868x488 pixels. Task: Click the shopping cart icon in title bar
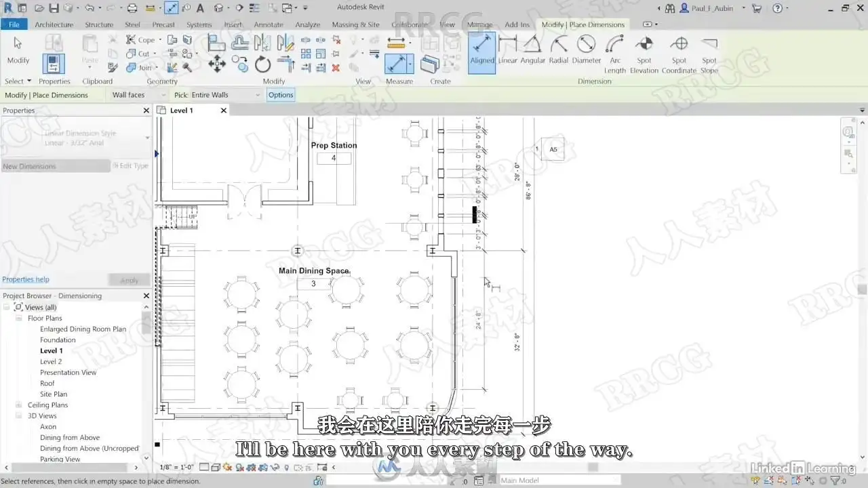coord(757,8)
